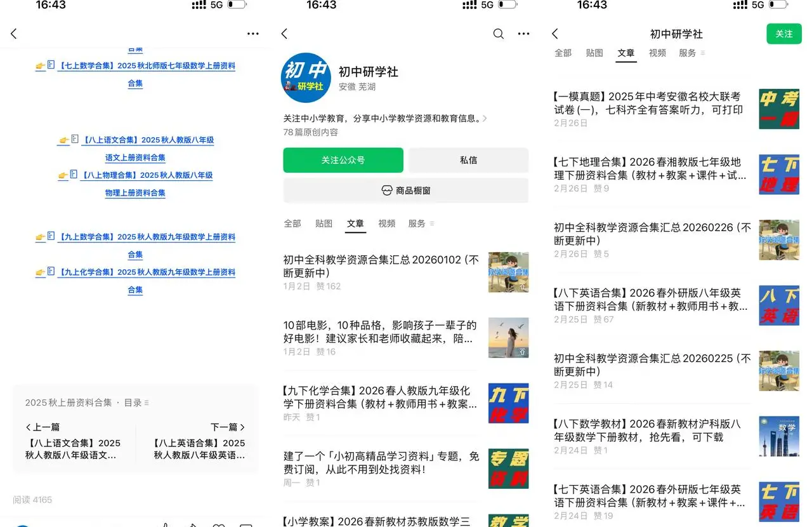Select the 文章 tab on profile screen
812x527 pixels.
pos(355,223)
